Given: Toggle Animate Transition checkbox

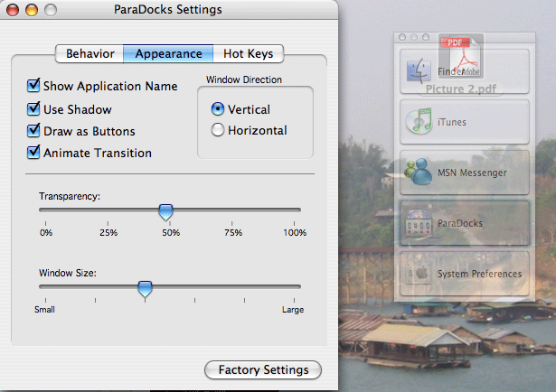Looking at the screenshot, I should 33,153.
